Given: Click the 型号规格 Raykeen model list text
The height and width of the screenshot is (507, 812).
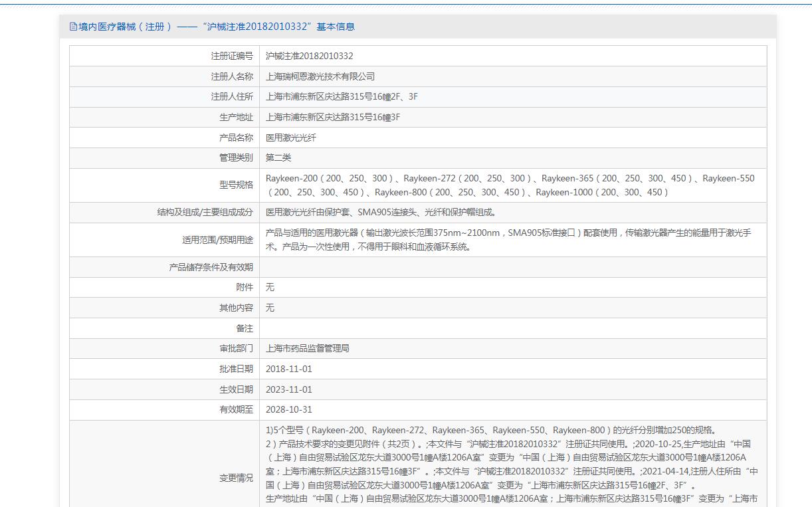Looking at the screenshot, I should point(510,185).
